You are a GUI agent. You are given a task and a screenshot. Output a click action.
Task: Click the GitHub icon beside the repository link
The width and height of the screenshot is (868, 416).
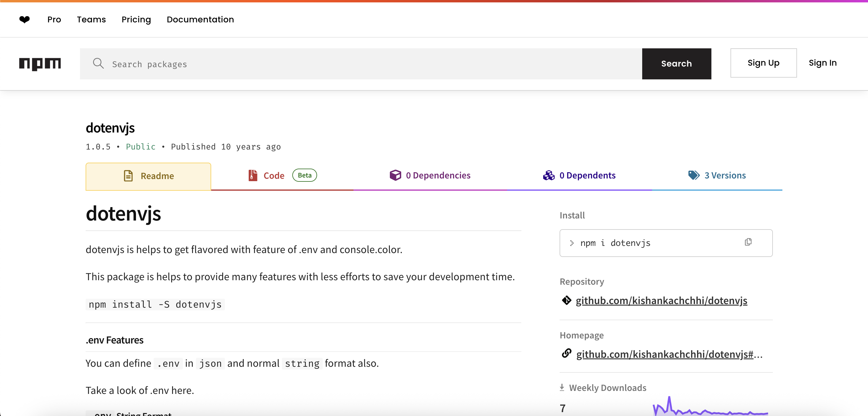point(566,301)
